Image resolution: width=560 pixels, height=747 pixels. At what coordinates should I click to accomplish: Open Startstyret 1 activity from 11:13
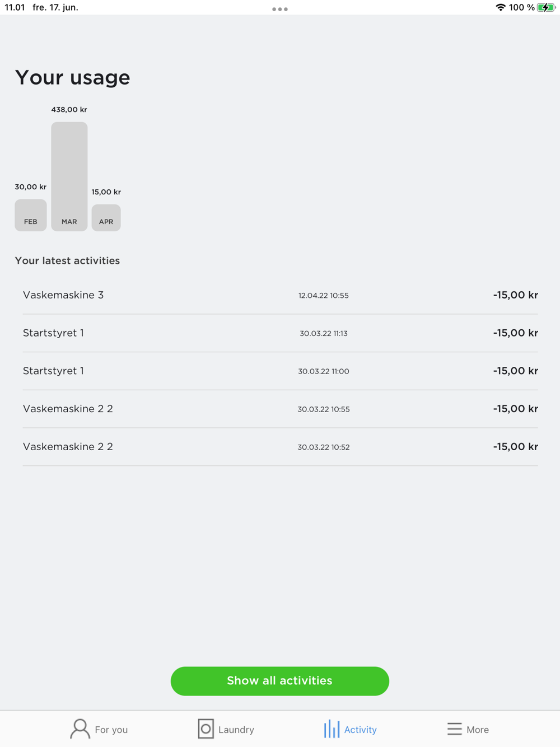[280, 333]
